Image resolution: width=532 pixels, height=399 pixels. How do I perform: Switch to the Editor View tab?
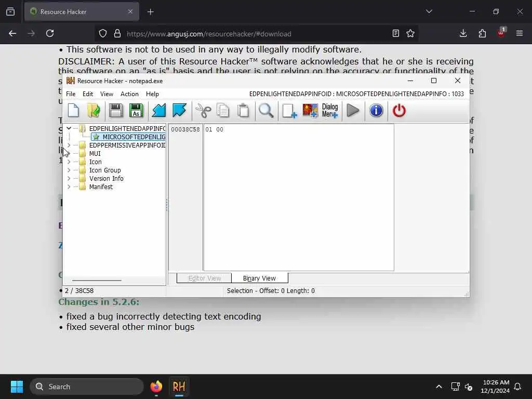(204, 278)
